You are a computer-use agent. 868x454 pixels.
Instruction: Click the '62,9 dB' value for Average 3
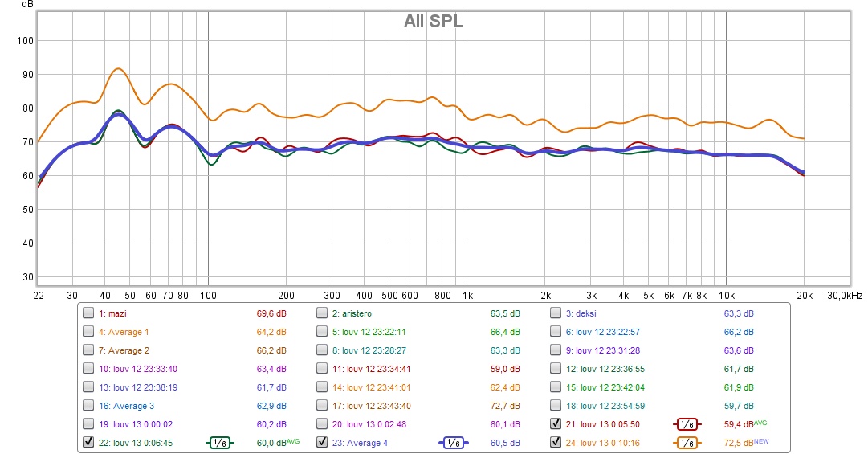pos(271,406)
